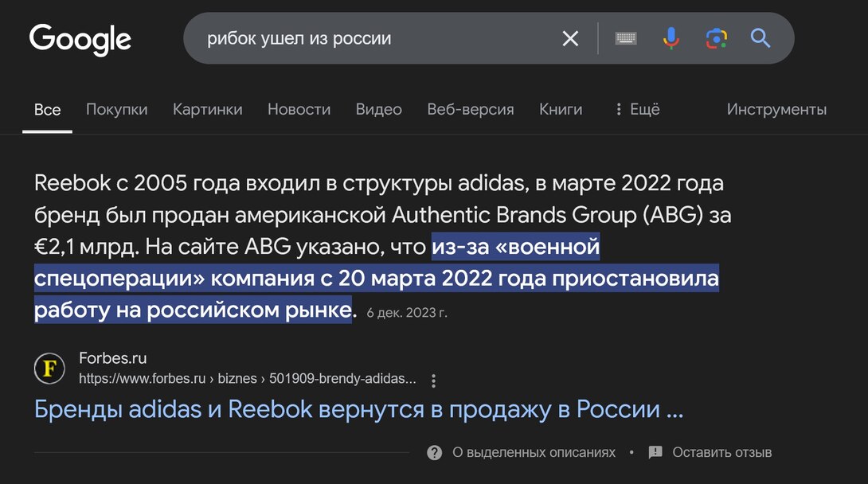Click 'Оставить отзыв' feedback link

click(721, 452)
